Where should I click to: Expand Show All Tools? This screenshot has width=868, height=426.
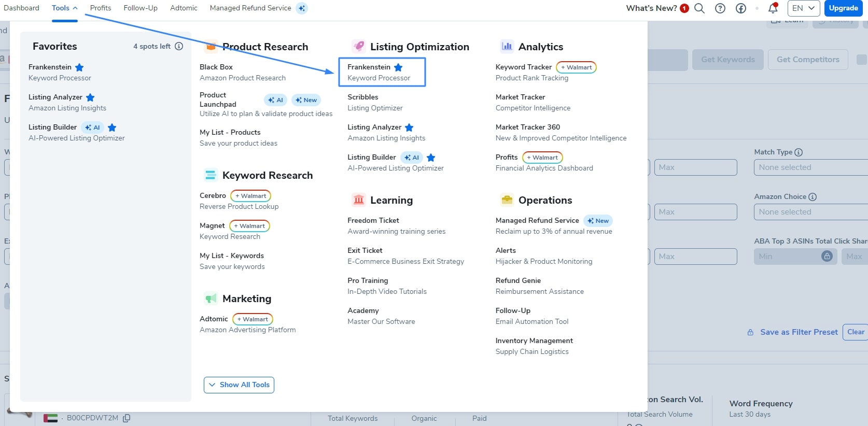click(x=239, y=385)
